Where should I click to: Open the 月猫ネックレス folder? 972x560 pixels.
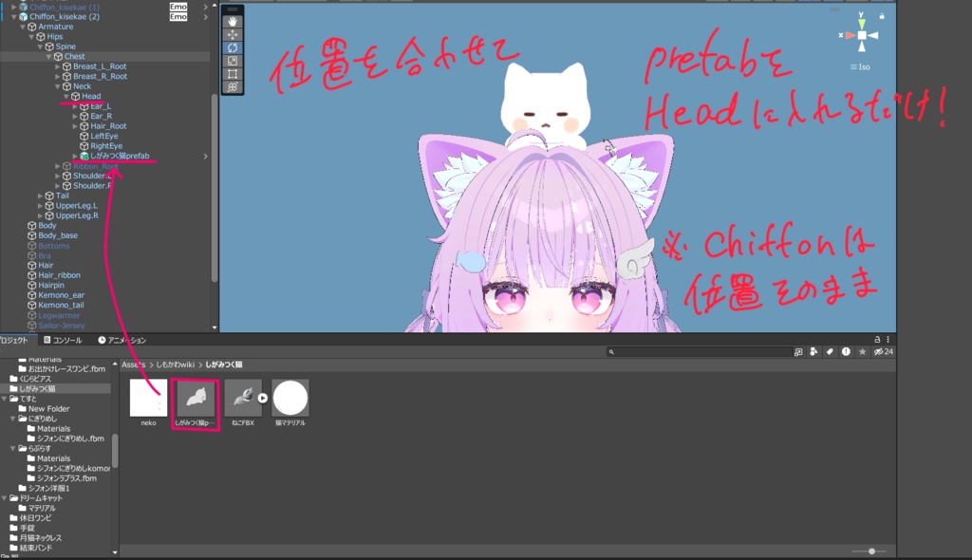(x=40, y=537)
